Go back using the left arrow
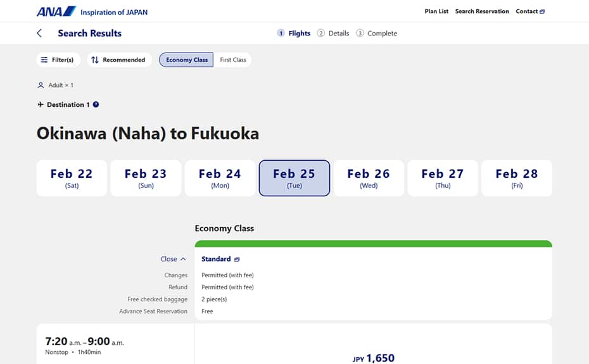This screenshot has width=589, height=364. [39, 33]
